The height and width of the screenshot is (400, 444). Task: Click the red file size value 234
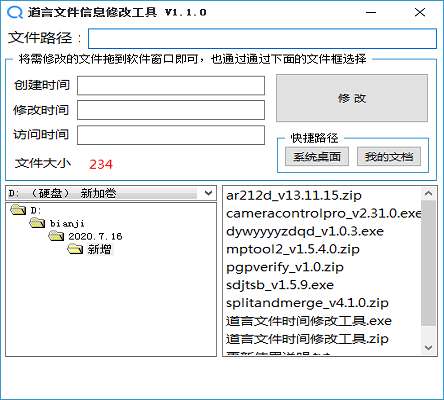(101, 165)
